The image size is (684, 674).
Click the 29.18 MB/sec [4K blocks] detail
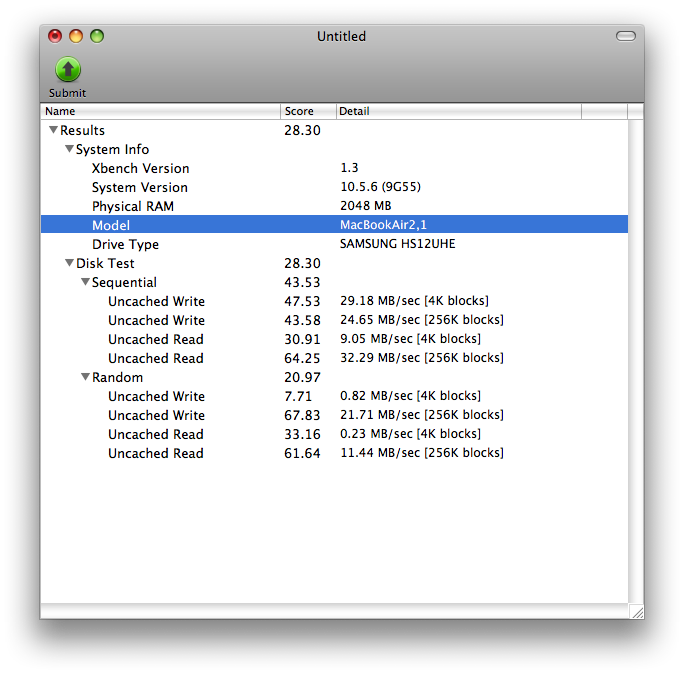[414, 301]
